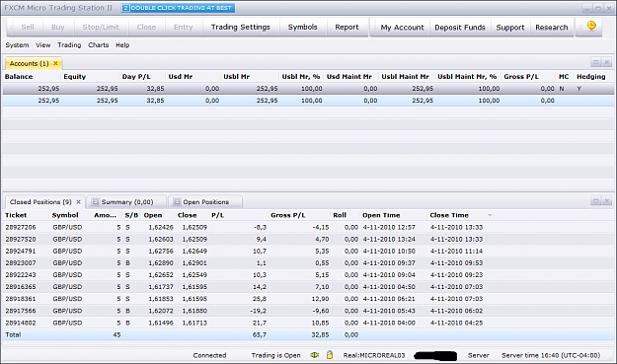Open the View menu

43,45
